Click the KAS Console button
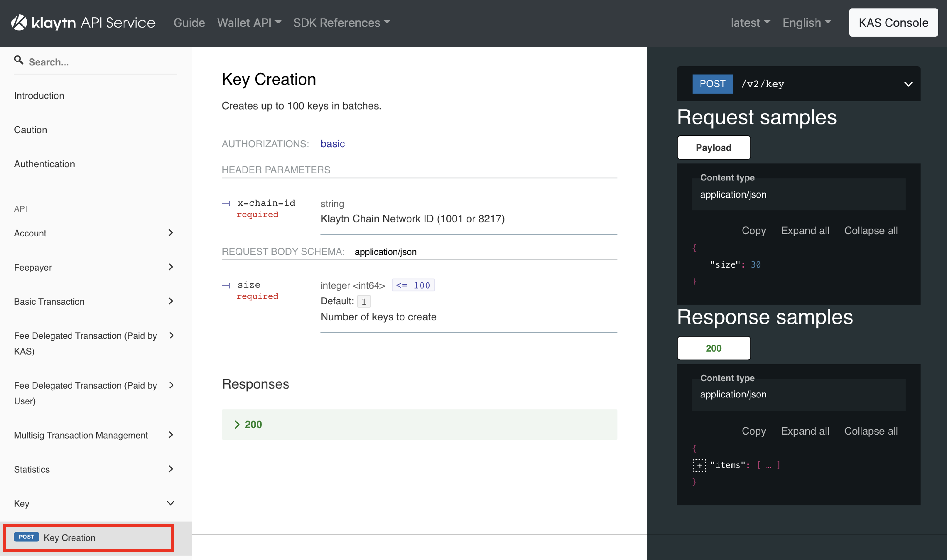The width and height of the screenshot is (947, 560). click(893, 23)
